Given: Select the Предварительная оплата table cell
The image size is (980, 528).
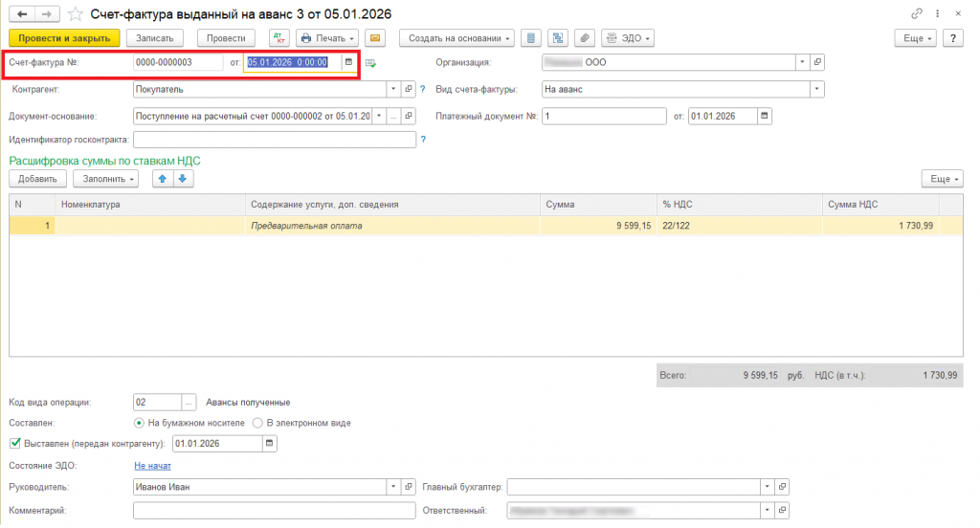Looking at the screenshot, I should click(392, 226).
